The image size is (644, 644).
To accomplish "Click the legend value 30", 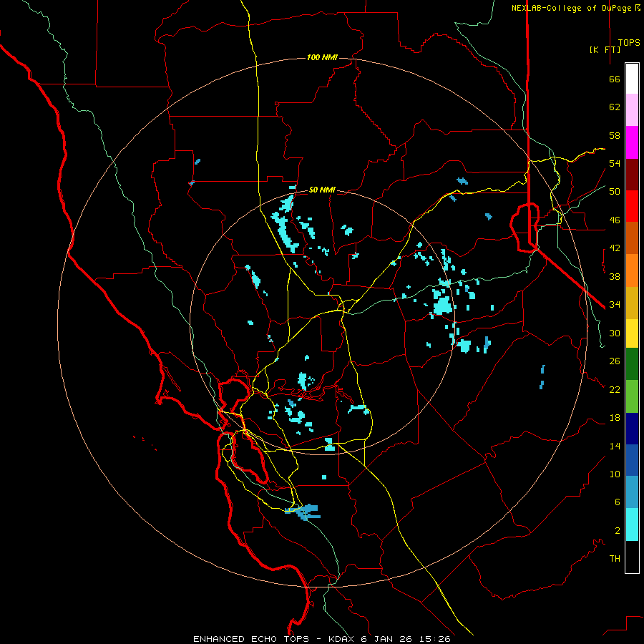I will (x=615, y=333).
